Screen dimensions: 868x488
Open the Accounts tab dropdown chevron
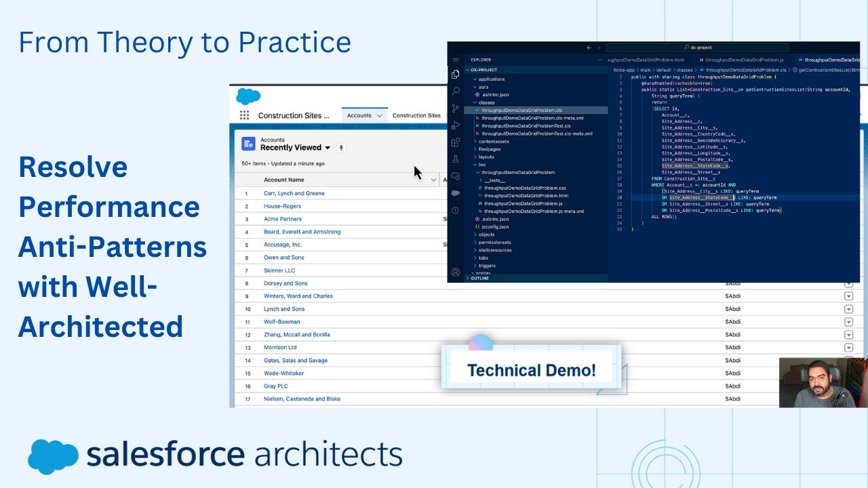[380, 116]
